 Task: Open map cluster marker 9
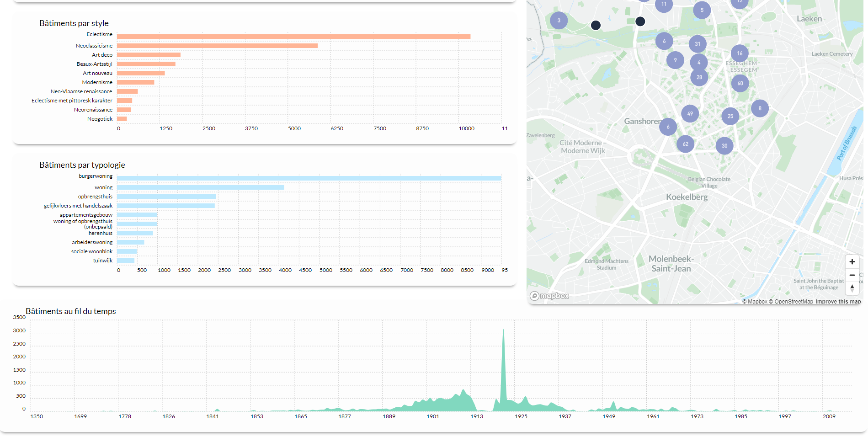tap(675, 60)
